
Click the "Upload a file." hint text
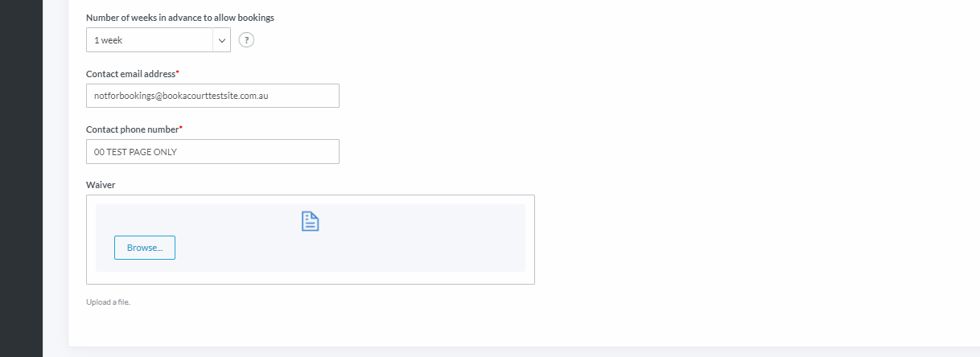[108, 302]
